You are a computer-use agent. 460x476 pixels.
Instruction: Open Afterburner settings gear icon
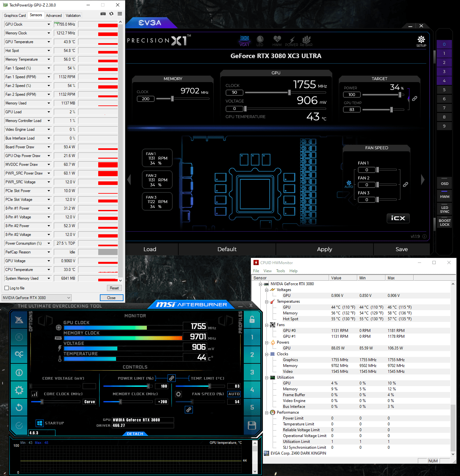[x=19, y=390]
